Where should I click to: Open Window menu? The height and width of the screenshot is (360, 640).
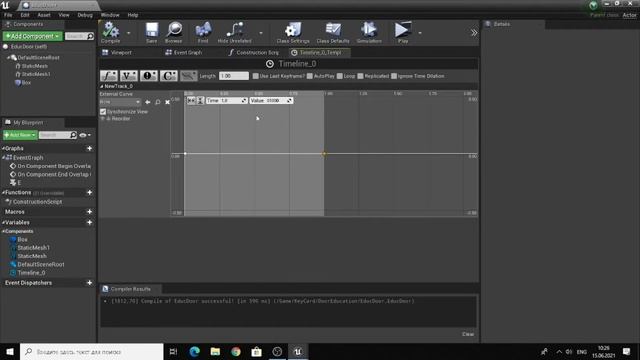110,15
